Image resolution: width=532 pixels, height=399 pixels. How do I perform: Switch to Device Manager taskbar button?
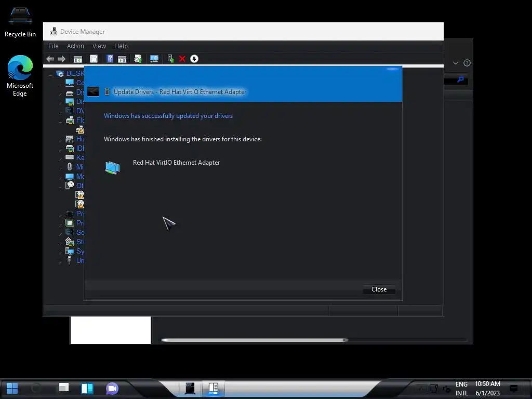214,388
